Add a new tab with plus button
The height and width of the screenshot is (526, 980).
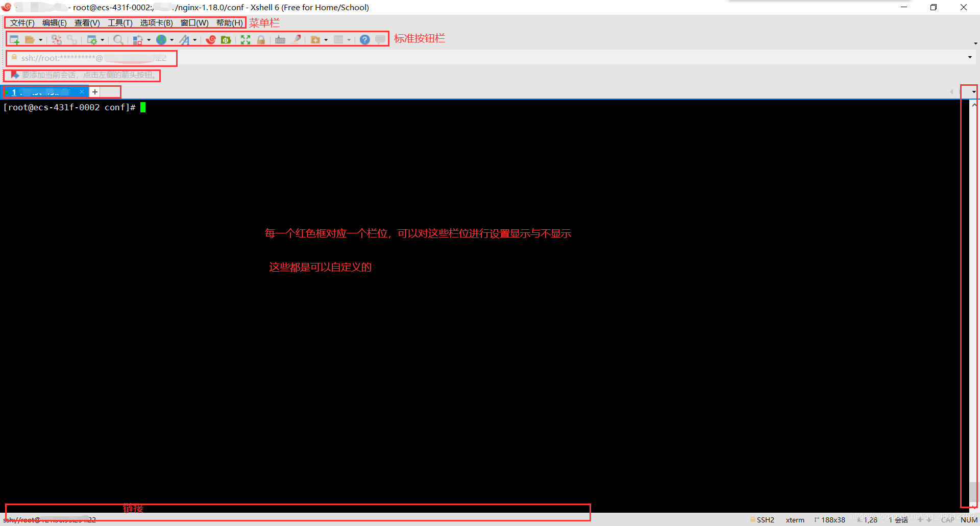95,92
